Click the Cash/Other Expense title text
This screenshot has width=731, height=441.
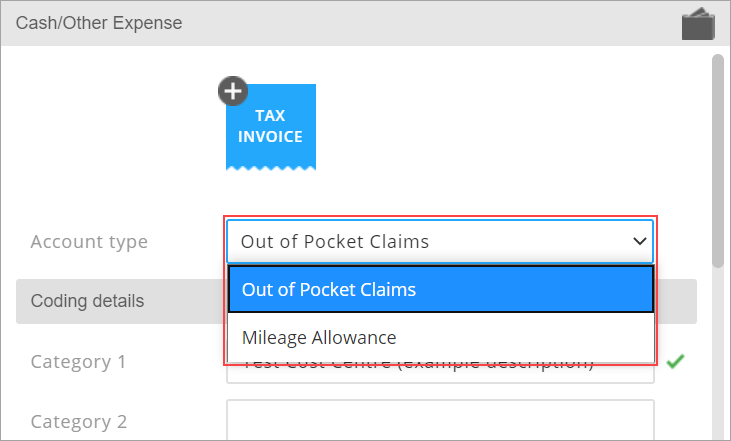point(99,23)
